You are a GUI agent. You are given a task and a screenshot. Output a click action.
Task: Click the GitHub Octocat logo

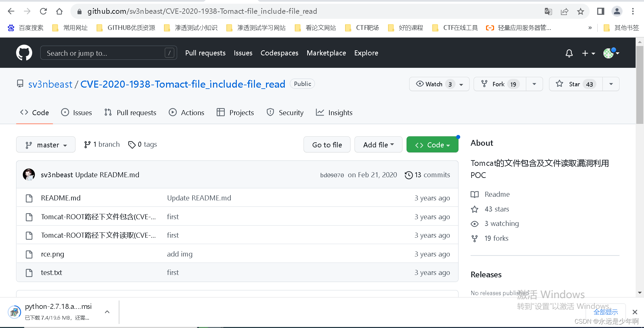[24, 53]
